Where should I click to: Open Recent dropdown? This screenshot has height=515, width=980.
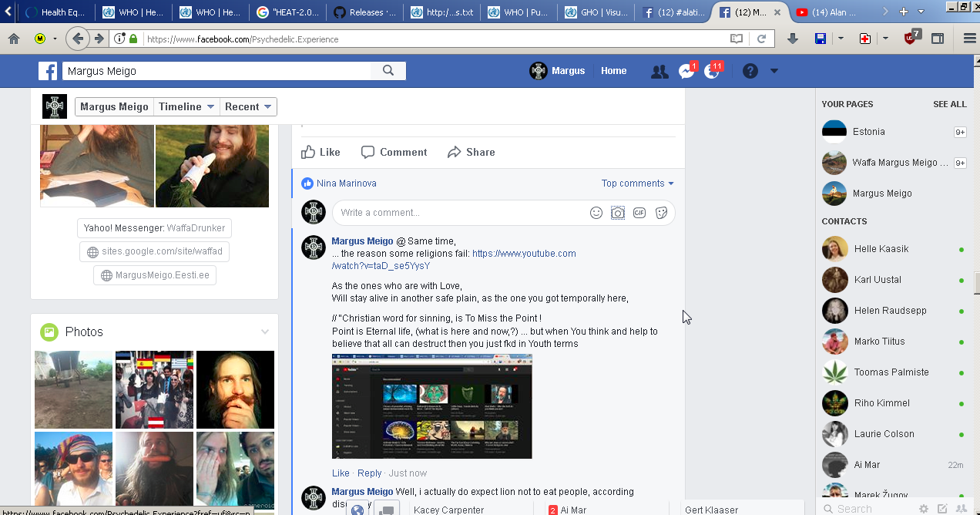[248, 107]
